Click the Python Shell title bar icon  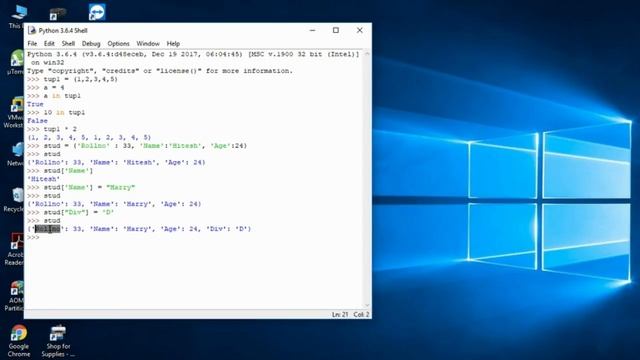pos(32,30)
